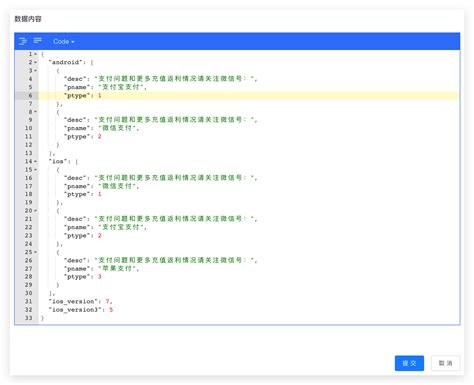Image resolution: width=474 pixels, height=385 pixels.
Task: Click the "微信支付" value on line 17
Action: pyautogui.click(x=117, y=186)
